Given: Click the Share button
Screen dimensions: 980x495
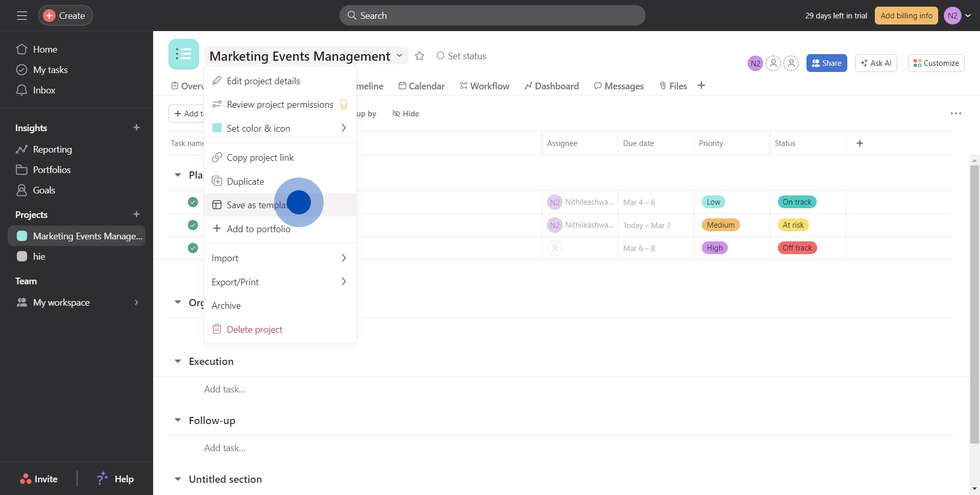Looking at the screenshot, I should click(826, 63).
